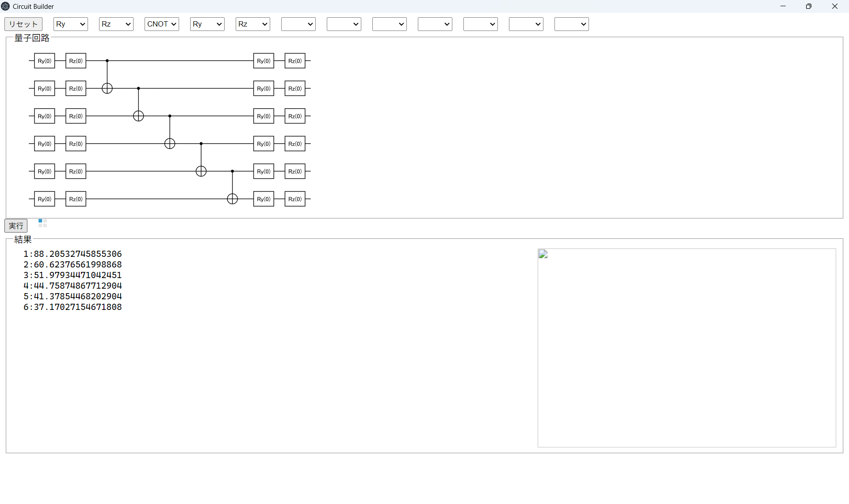The width and height of the screenshot is (849, 504).
Task: Select result line 6:37.17027154671808
Action: 73,307
